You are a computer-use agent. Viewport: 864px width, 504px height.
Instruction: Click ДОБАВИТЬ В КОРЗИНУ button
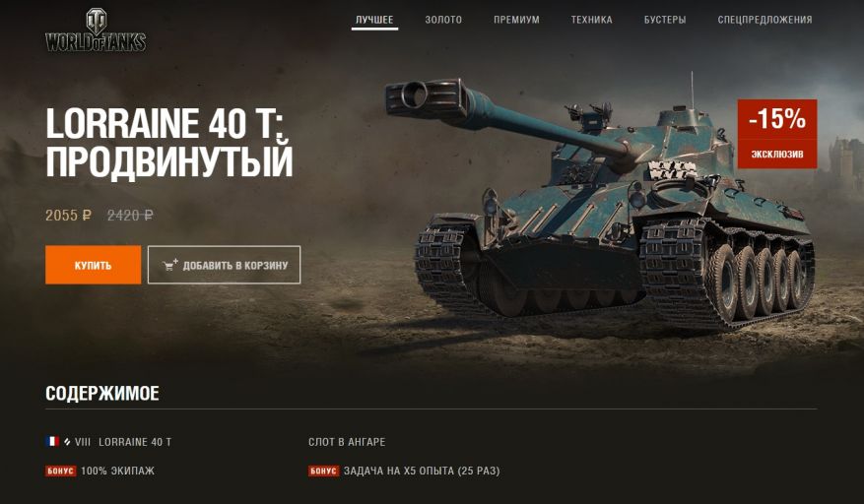(225, 265)
